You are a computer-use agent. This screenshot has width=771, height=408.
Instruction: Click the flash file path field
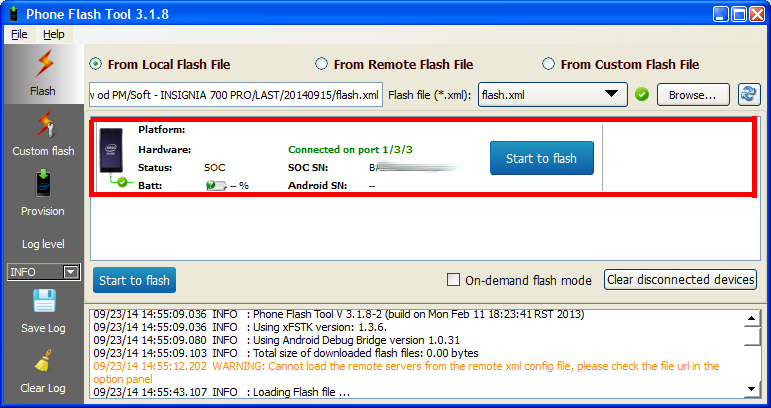[x=236, y=94]
